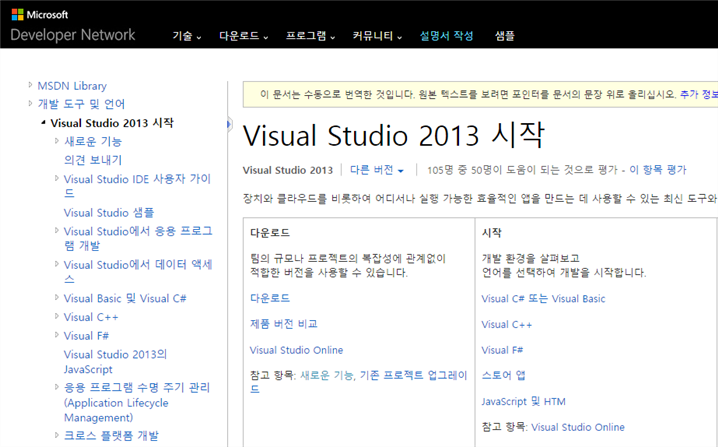Viewport: 718px width, 447px height.
Task: Expand the 개발 도구 및 언어 node
Action: [30, 103]
